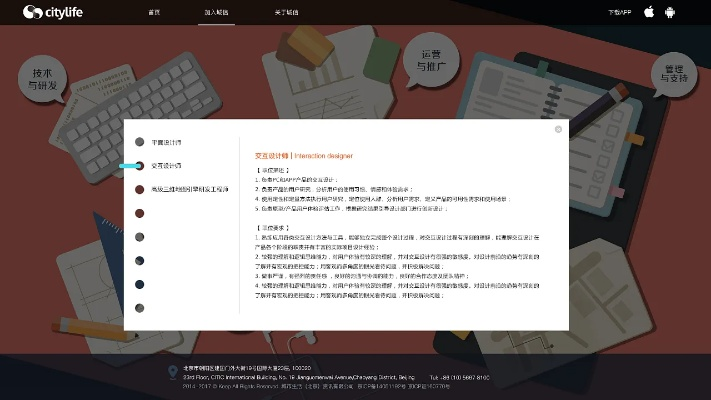Open the 管理与支持 speech bubble
This screenshot has height=400, width=711.
point(674,74)
